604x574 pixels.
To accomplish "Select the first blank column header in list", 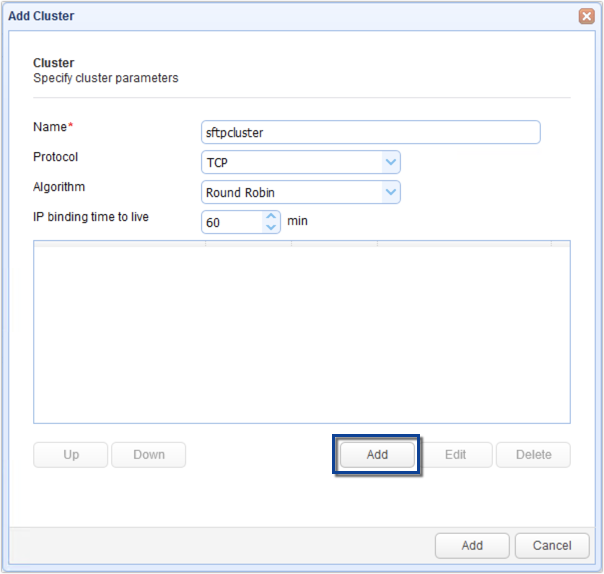I will [120, 243].
